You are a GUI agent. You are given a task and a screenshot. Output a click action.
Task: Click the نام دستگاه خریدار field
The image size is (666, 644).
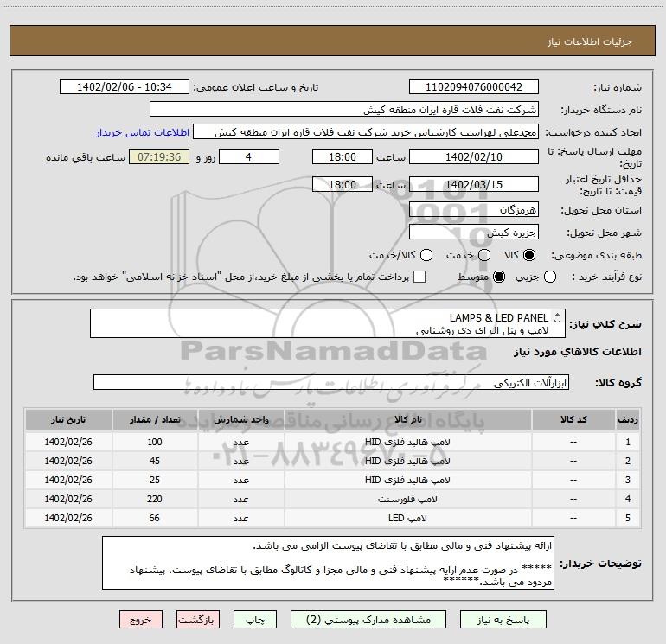[x=344, y=110]
